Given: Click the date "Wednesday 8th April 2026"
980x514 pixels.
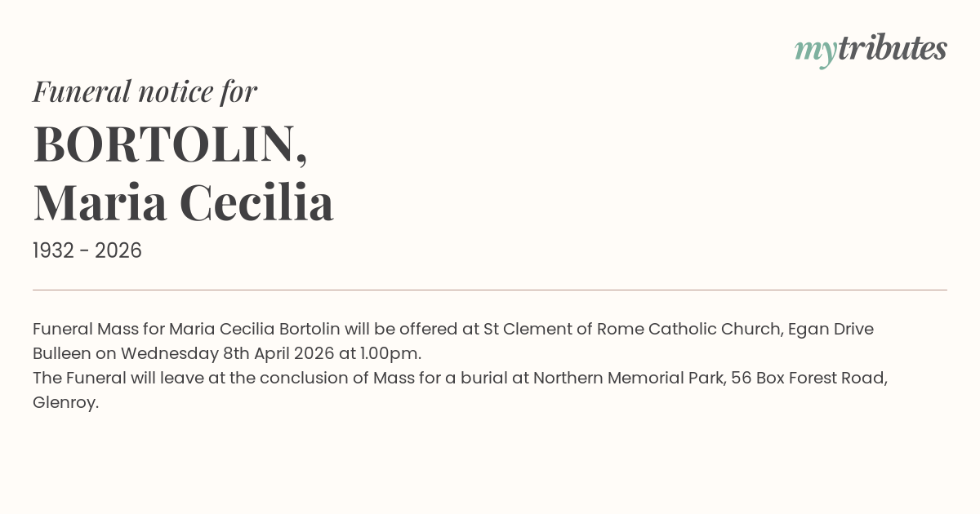Looking at the screenshot, I should click(228, 354).
